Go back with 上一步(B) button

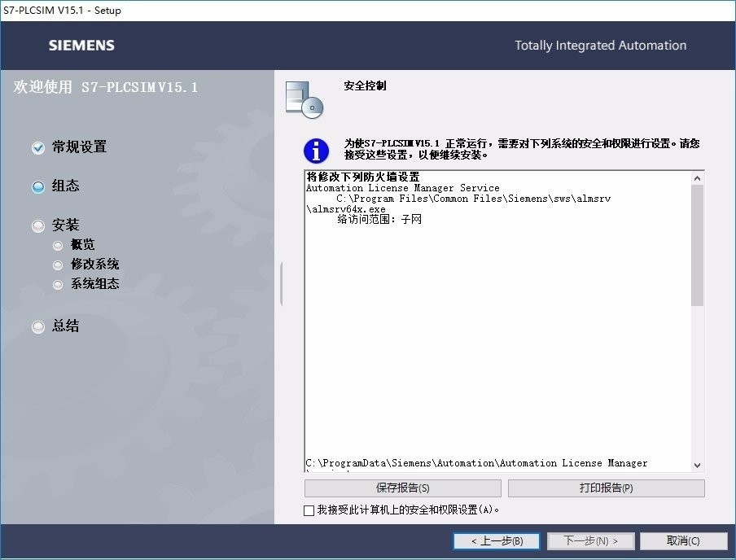pyautogui.click(x=497, y=540)
